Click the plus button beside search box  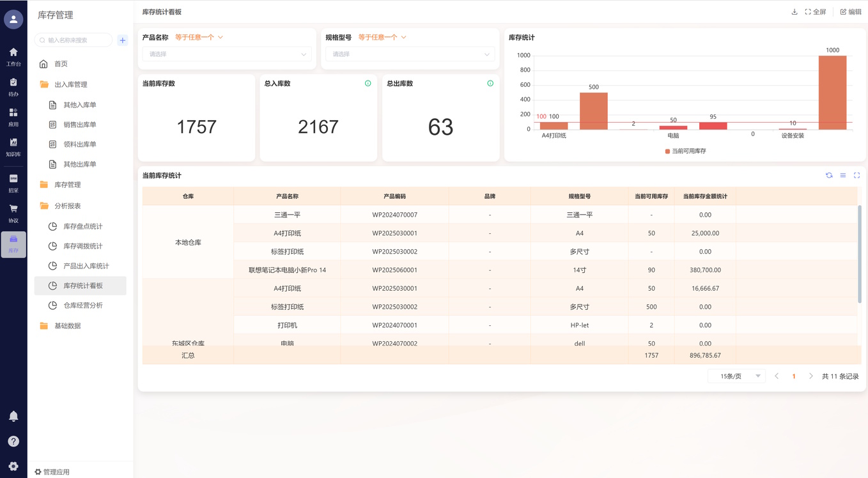pos(123,40)
